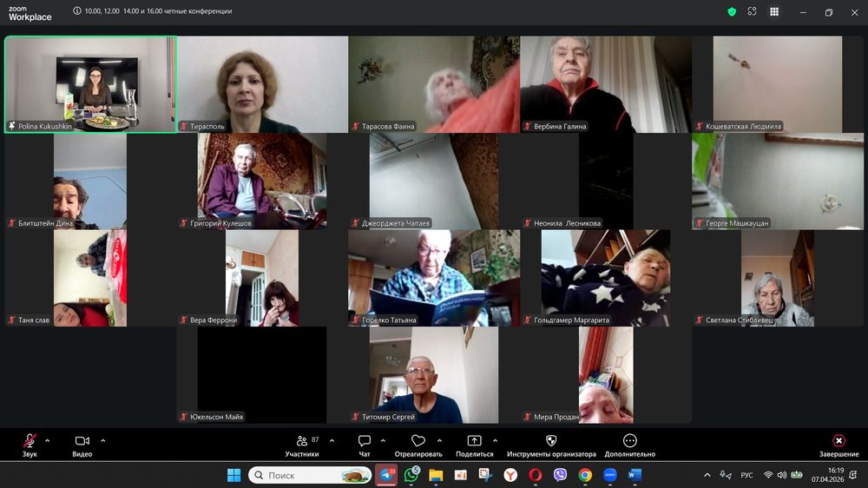Expand the Participants options arrow

point(332,440)
